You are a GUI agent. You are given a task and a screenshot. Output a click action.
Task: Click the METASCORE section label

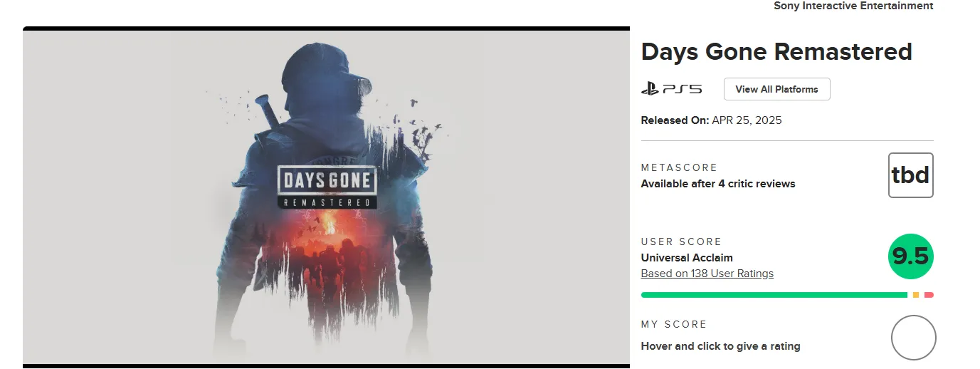pyautogui.click(x=679, y=167)
